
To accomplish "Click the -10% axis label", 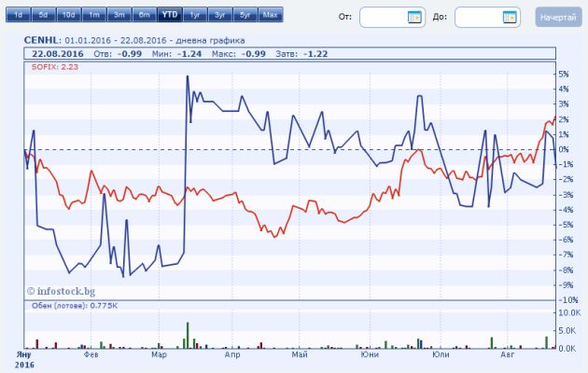I will [567, 300].
